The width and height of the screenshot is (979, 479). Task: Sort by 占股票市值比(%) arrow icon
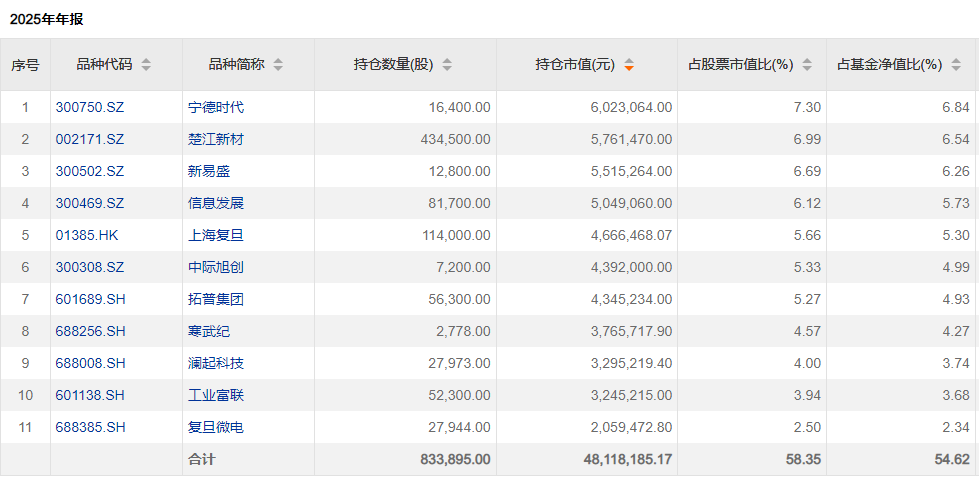[807, 65]
